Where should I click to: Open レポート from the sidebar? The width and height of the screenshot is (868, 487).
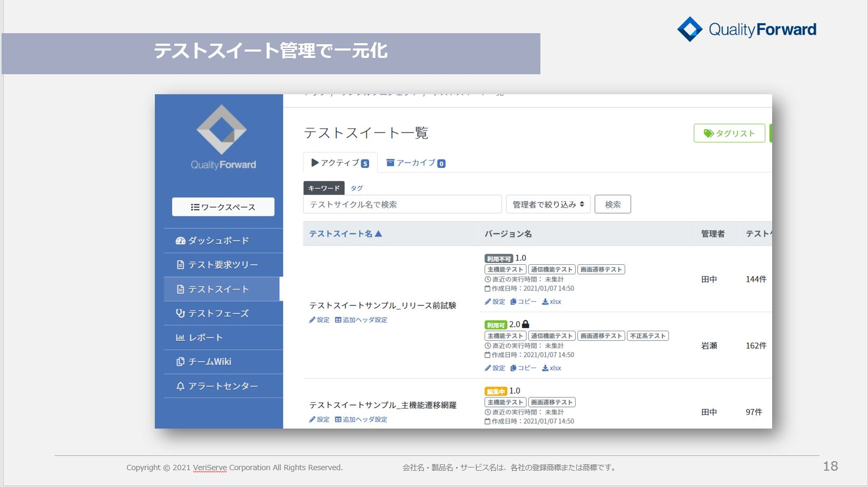click(x=223, y=337)
